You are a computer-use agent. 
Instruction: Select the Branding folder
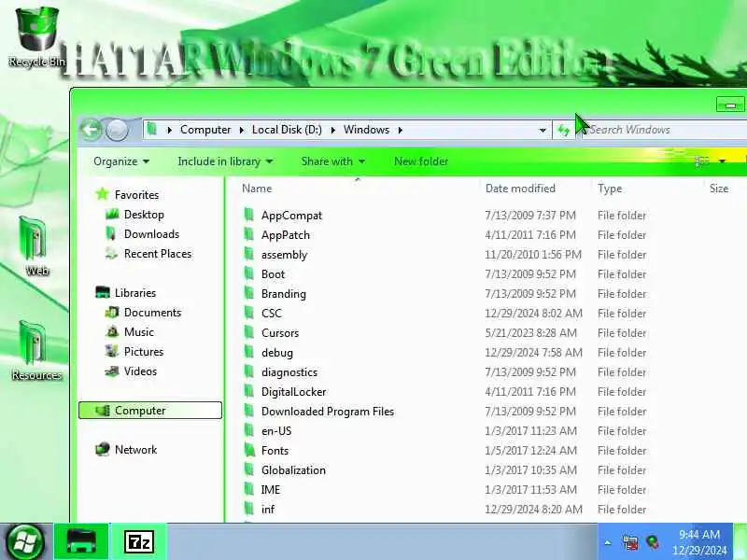[x=284, y=294]
